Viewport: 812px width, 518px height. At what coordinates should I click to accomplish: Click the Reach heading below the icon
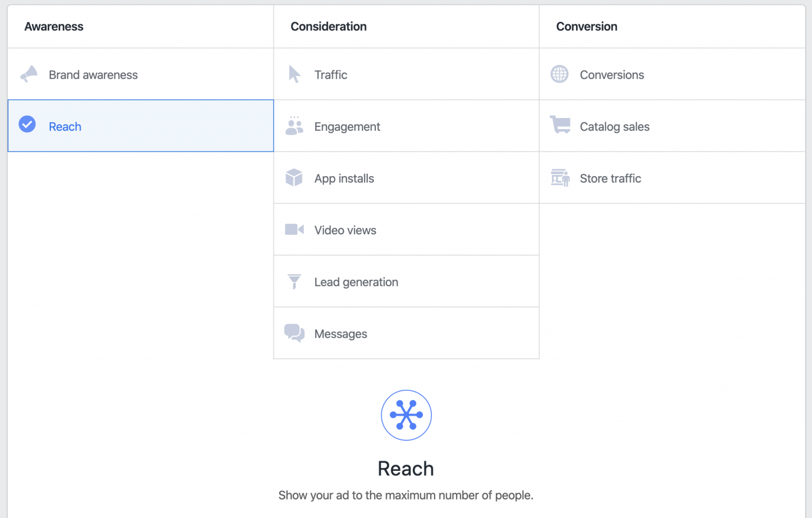coord(406,468)
